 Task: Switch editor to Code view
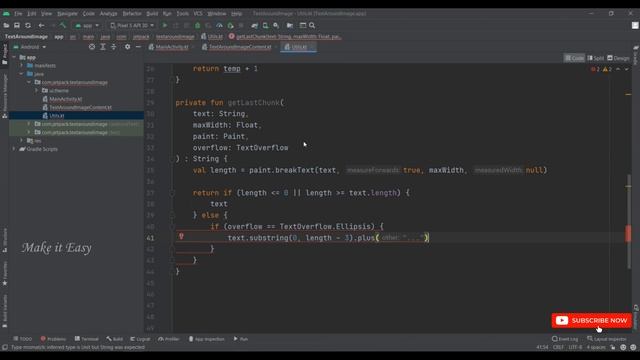(574, 58)
